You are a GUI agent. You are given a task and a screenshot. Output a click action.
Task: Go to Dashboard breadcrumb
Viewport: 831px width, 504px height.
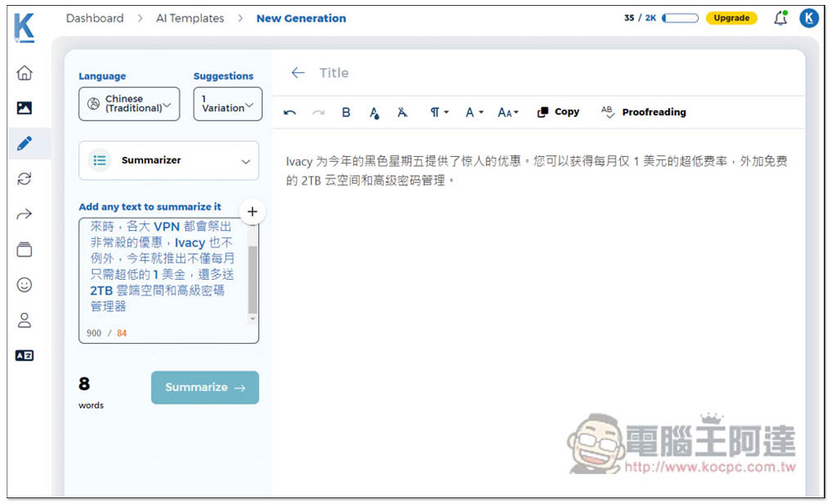coord(95,18)
